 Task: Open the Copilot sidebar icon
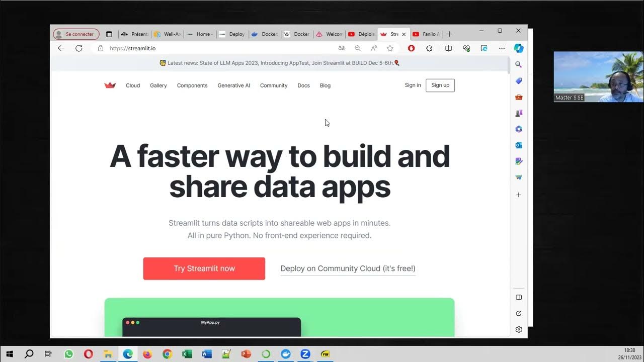point(519,48)
